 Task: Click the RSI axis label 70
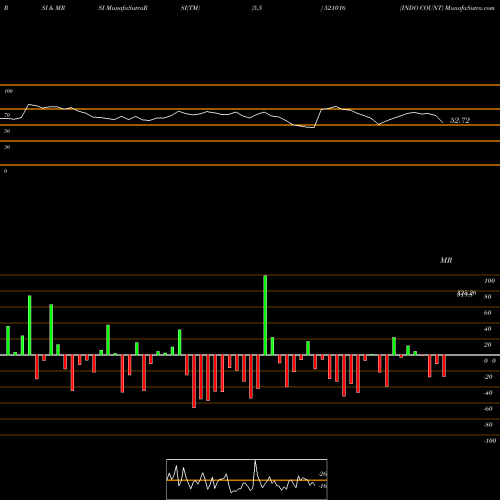pos(7,115)
